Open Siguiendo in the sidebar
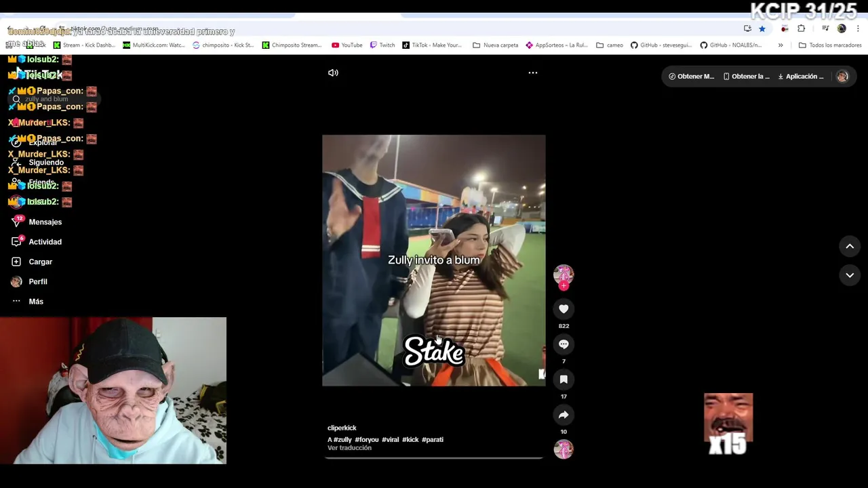 tap(46, 163)
